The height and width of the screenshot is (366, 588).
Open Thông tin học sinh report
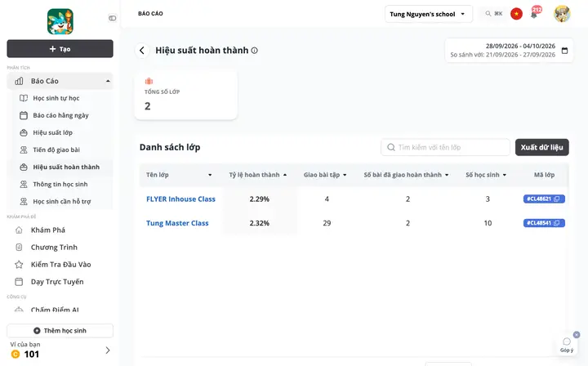click(60, 185)
